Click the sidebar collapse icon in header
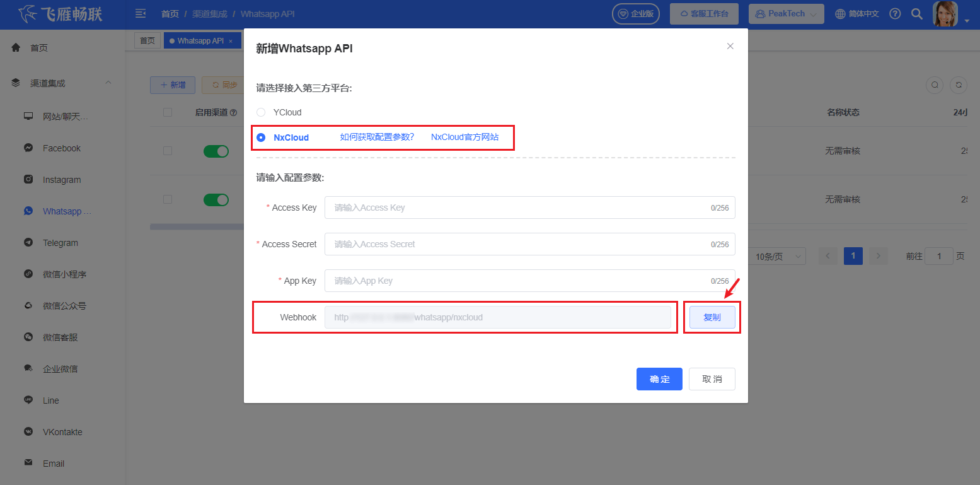This screenshot has height=485, width=980. tap(141, 13)
